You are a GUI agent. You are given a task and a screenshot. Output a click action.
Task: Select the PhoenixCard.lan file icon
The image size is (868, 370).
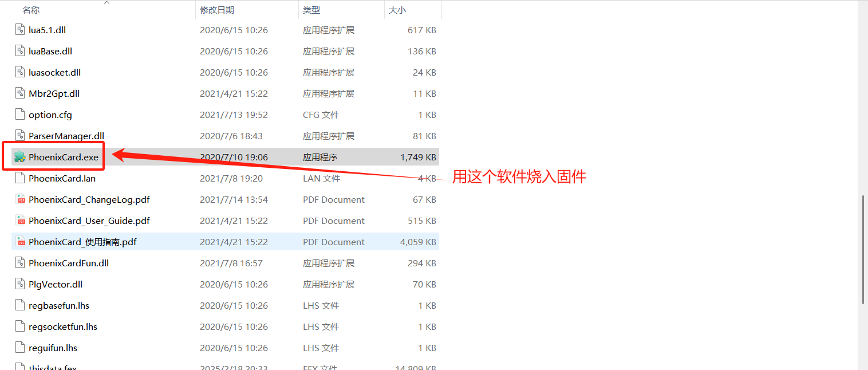(x=20, y=178)
